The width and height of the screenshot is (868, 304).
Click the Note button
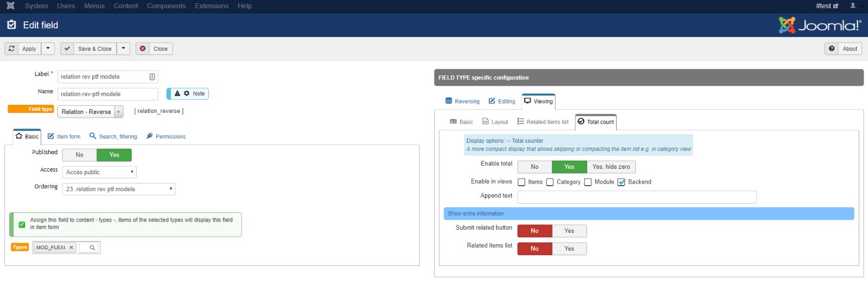(188, 93)
